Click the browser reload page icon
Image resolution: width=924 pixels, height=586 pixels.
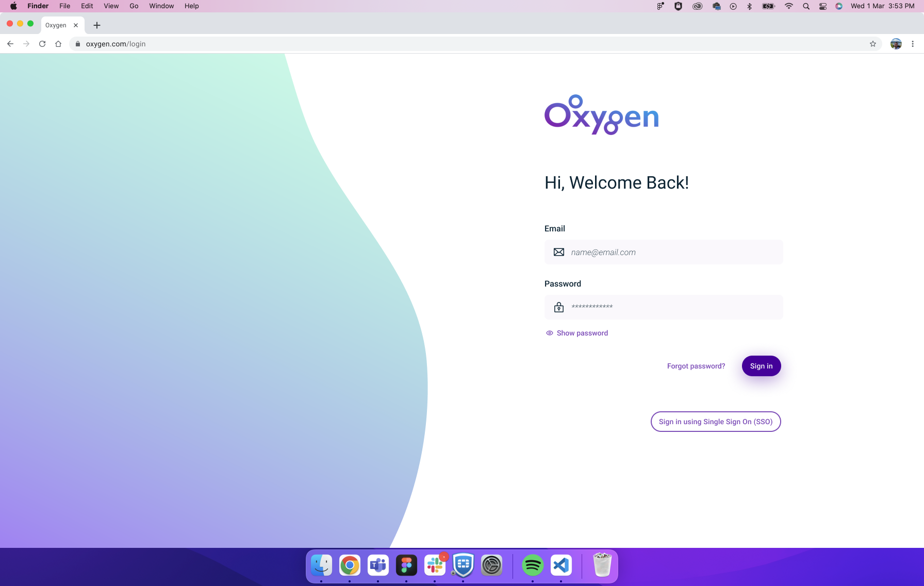(x=42, y=44)
